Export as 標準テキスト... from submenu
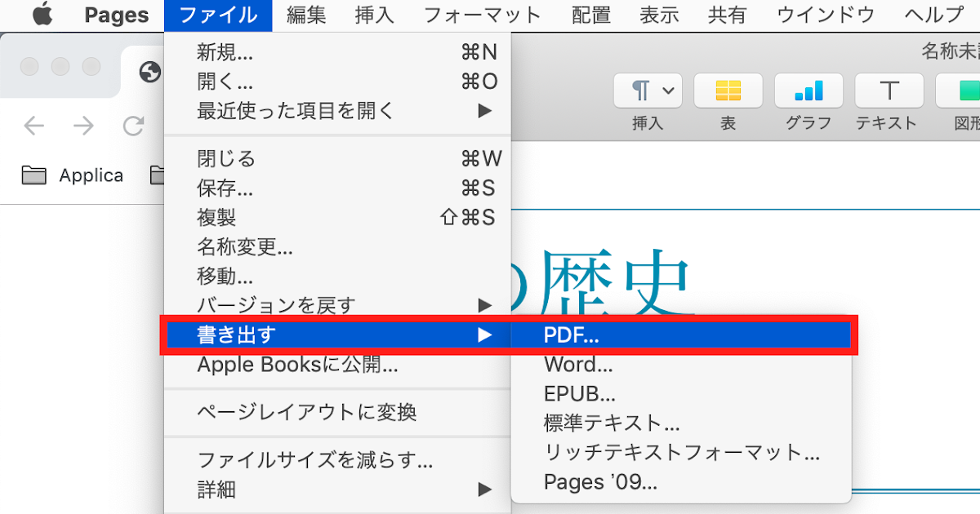 [681, 423]
